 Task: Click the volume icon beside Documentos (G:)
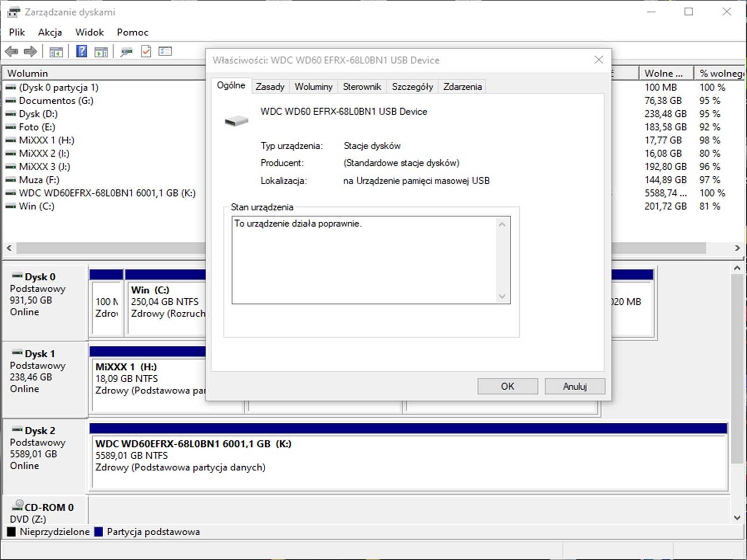pos(10,101)
